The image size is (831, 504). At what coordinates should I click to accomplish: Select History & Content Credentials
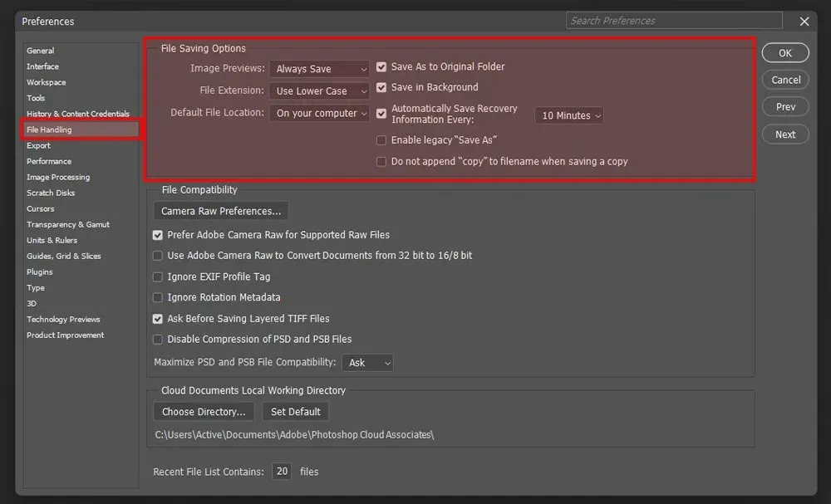[78, 114]
